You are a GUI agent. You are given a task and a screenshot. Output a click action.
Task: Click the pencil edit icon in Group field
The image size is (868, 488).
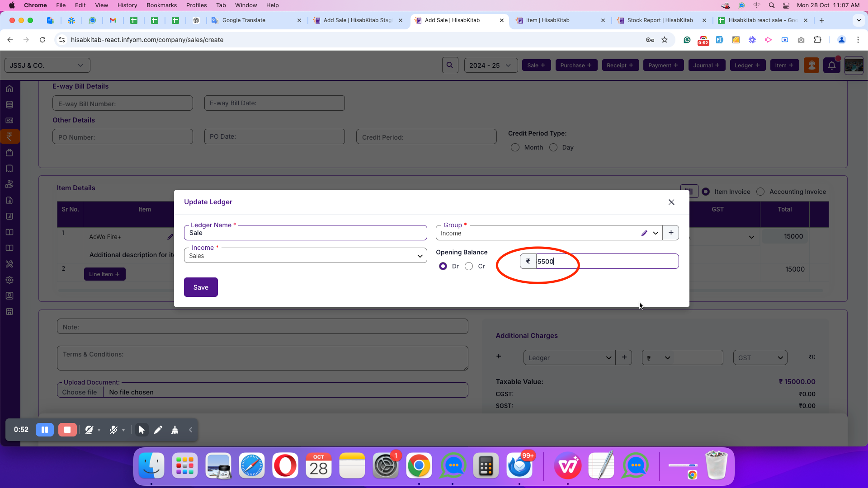coord(644,233)
